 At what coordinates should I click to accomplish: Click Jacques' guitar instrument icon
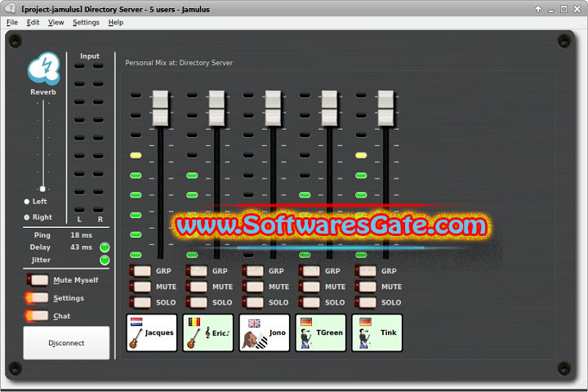[x=136, y=338]
